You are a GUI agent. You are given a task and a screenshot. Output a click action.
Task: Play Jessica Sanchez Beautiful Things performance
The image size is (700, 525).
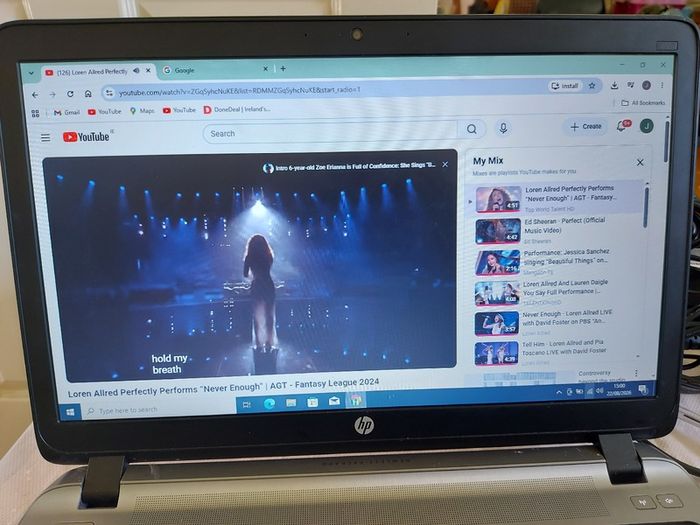click(557, 262)
